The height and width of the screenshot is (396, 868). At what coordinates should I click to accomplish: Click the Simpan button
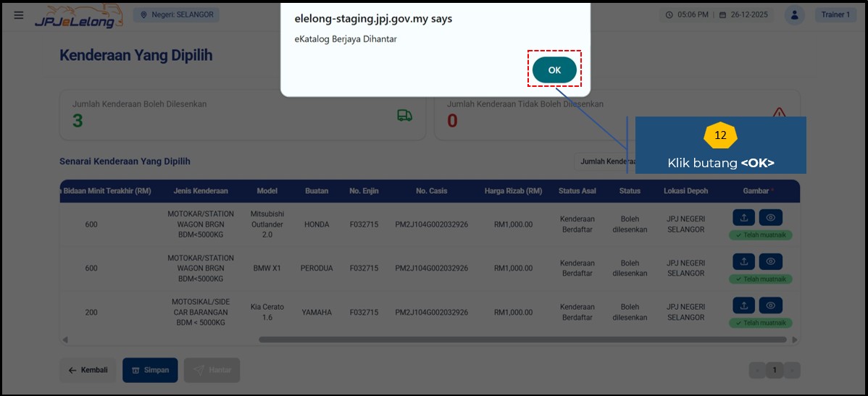coord(150,370)
